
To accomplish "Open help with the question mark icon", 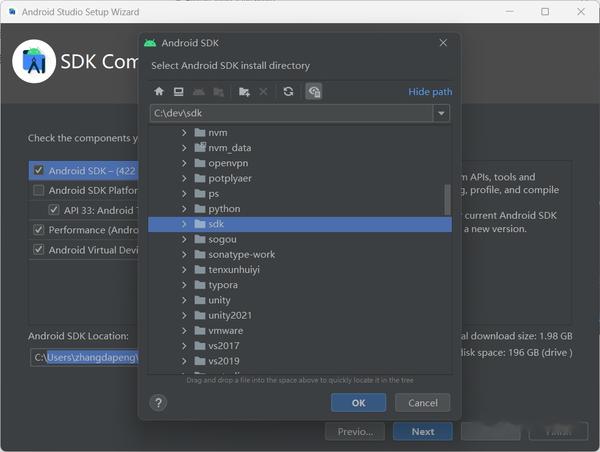I will tap(158, 403).
